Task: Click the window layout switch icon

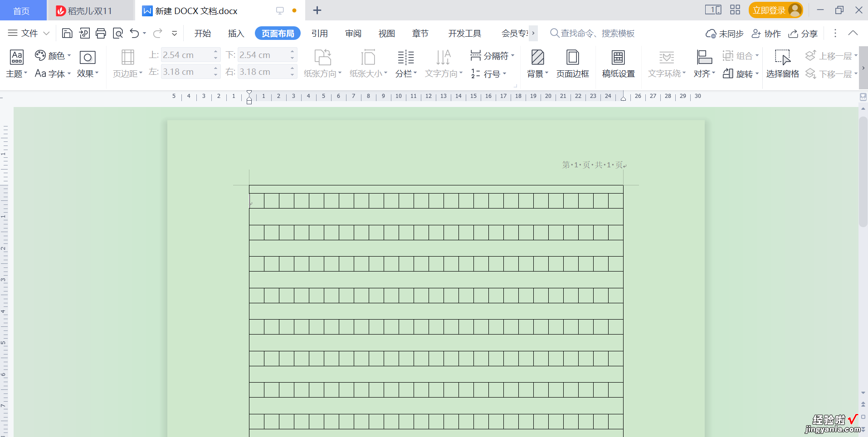Action: coord(713,10)
